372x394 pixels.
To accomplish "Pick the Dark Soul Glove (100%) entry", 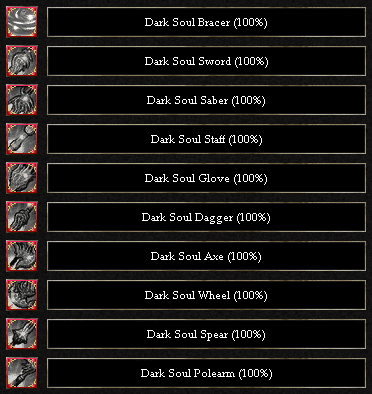I will 206,178.
